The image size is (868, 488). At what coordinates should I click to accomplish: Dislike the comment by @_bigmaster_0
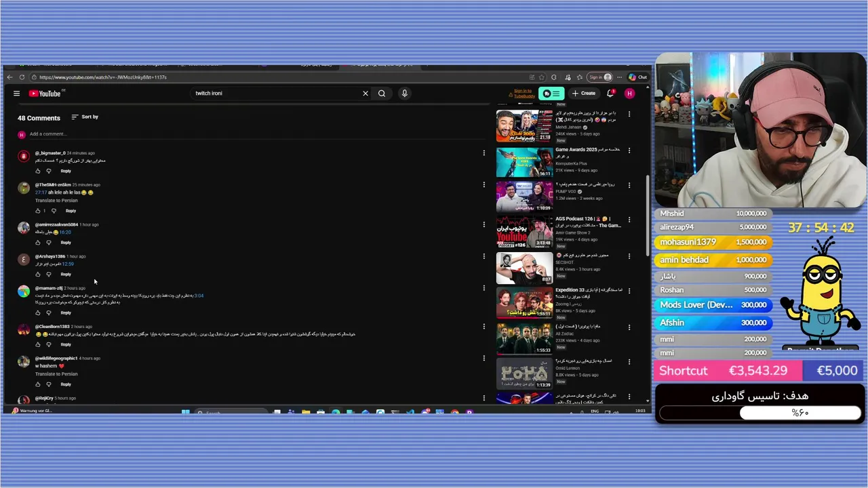(50, 171)
